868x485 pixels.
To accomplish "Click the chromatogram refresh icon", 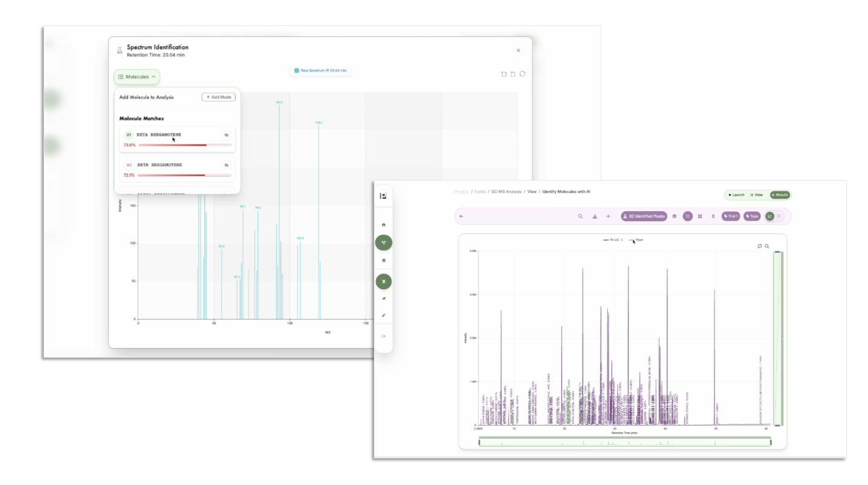I will click(760, 246).
